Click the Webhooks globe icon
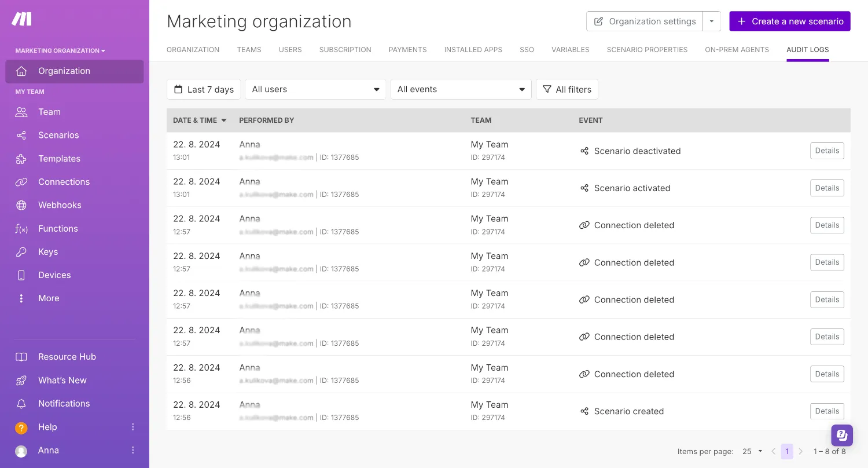 point(21,205)
